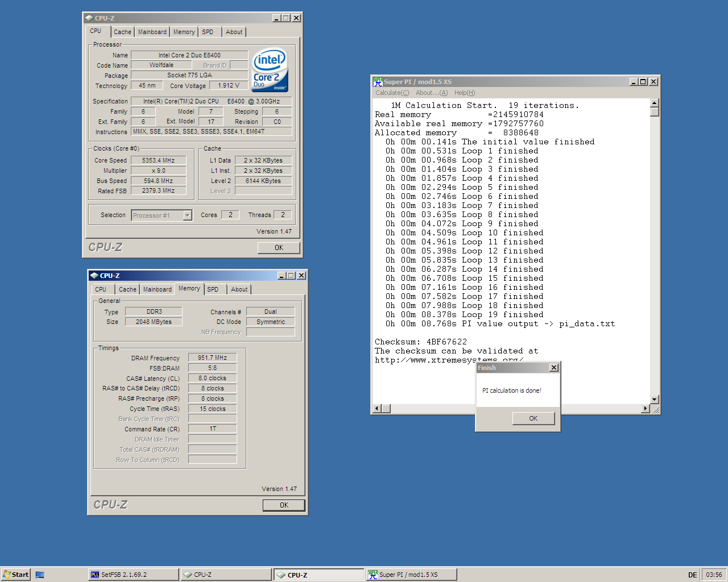Maximize the Super PI window
Image resolution: width=728 pixels, height=582 pixels.
643,82
